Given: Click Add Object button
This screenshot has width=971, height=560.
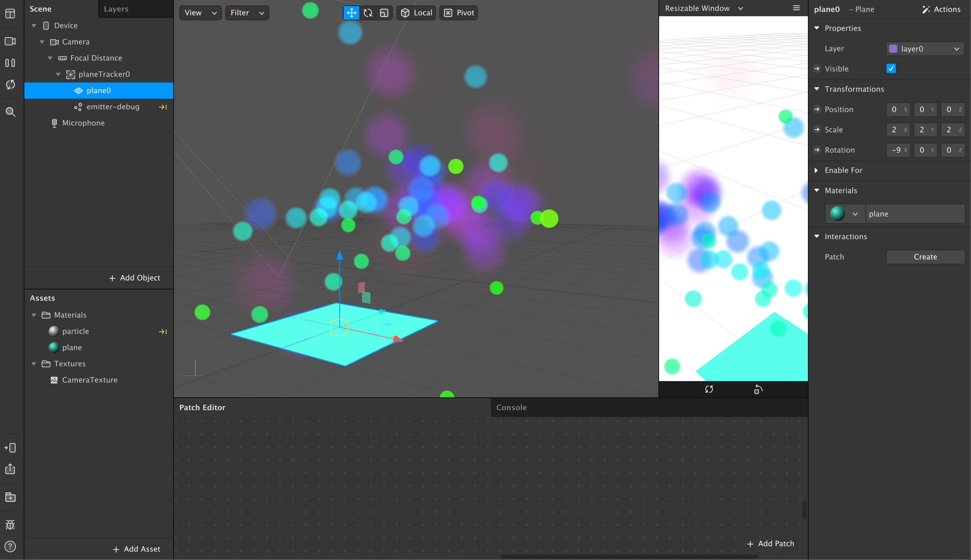Looking at the screenshot, I should pyautogui.click(x=135, y=278).
